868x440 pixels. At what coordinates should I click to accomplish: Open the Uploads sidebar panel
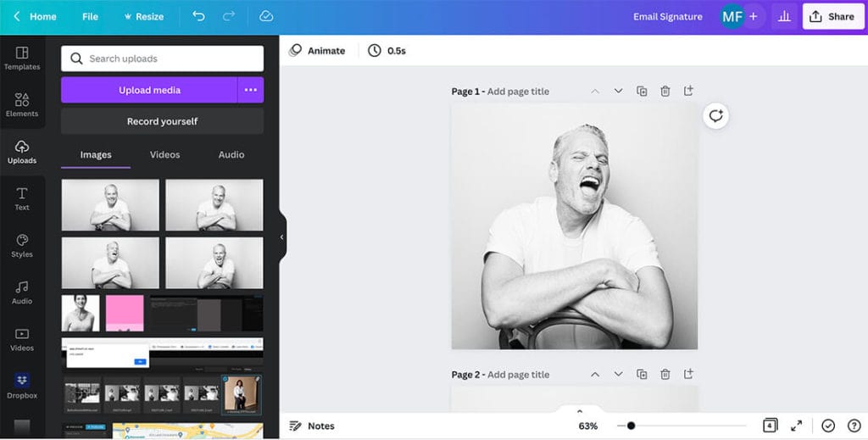click(22, 153)
